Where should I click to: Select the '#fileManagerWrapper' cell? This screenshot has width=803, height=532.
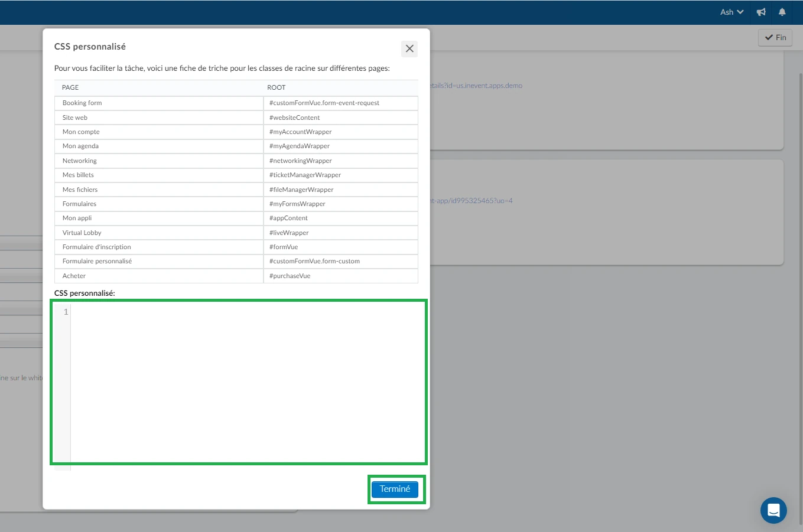coord(341,190)
